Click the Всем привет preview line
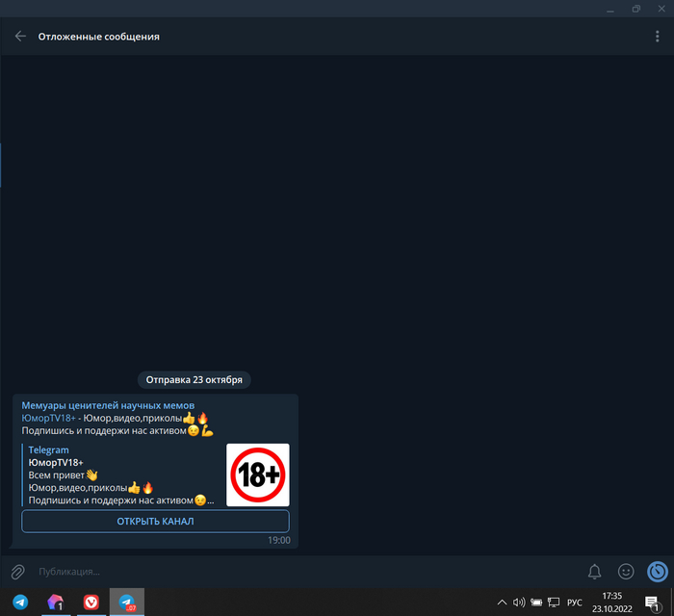Screen dimensions: 674x616 64,475
